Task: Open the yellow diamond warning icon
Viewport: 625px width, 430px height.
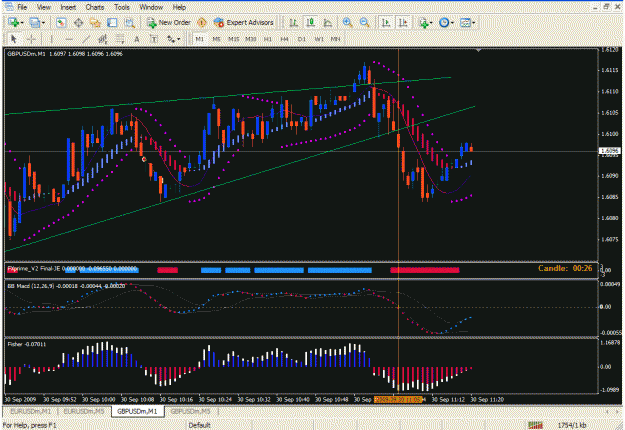Action: click(202, 23)
